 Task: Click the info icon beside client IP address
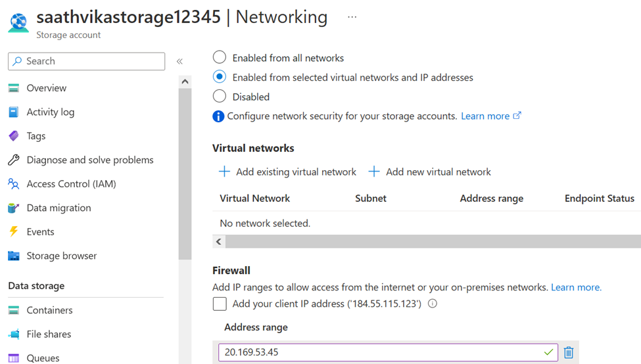click(432, 304)
